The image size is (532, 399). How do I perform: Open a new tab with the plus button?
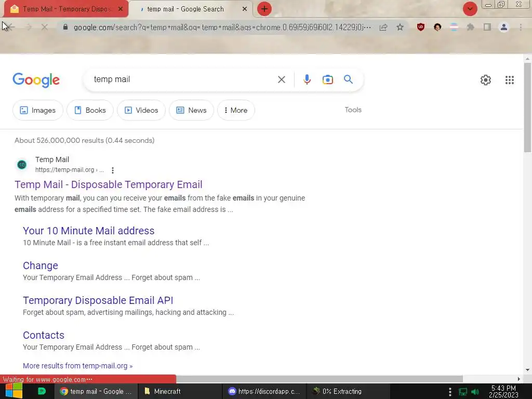pyautogui.click(x=264, y=9)
